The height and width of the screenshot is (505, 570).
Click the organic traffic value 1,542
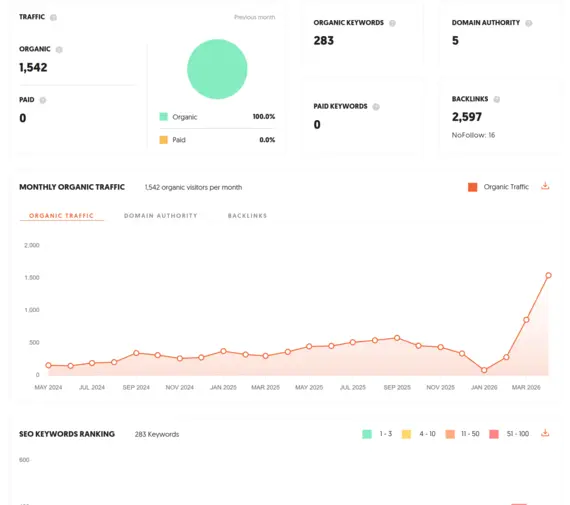click(33, 68)
